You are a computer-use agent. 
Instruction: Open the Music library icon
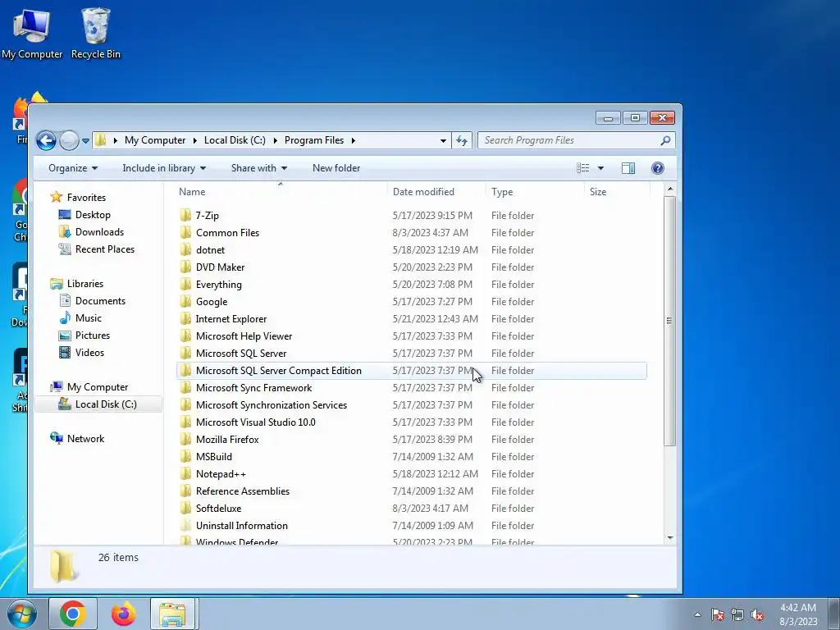[65, 318]
